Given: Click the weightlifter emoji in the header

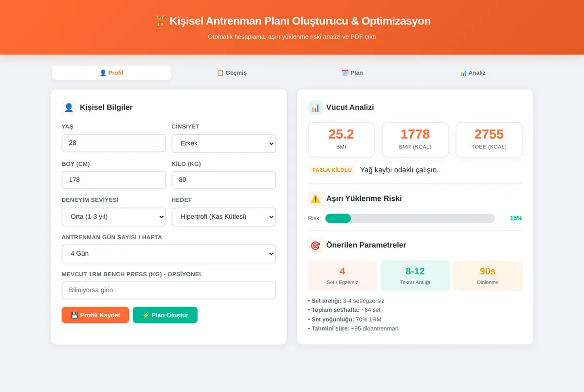Looking at the screenshot, I should 160,21.
